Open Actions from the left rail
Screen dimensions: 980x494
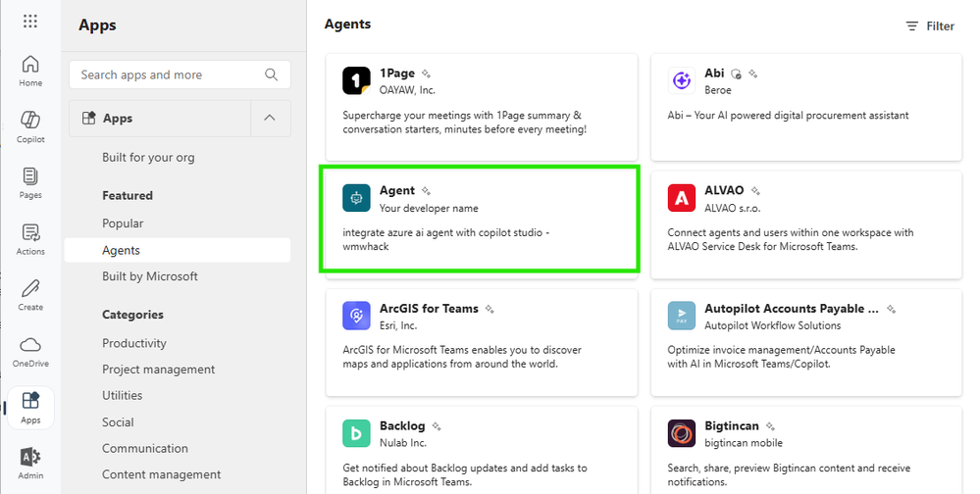pos(30,239)
